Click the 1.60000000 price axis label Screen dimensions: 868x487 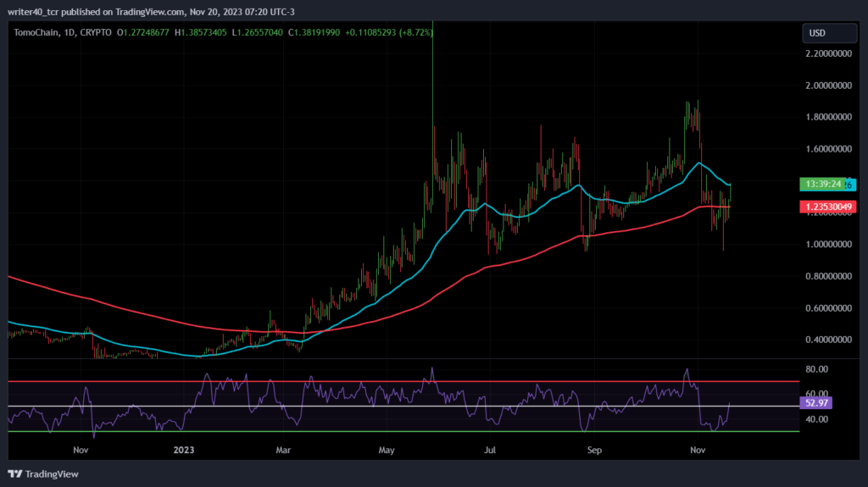829,149
